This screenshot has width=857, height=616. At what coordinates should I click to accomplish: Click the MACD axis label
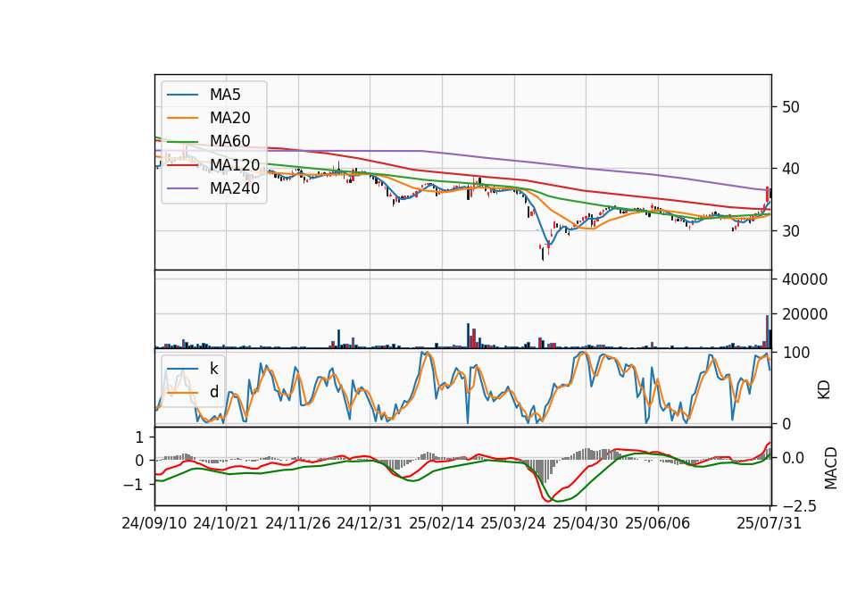pyautogui.click(x=831, y=468)
